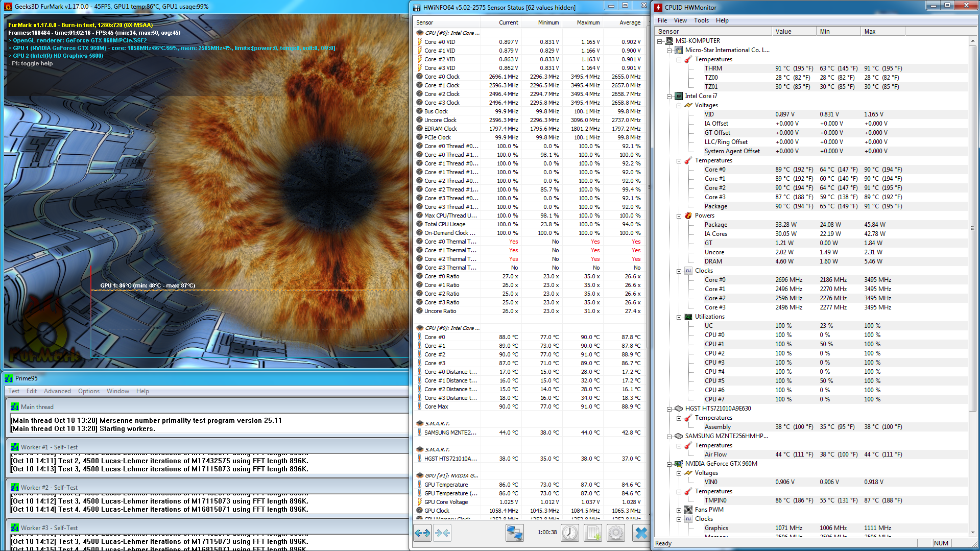980x551 pixels.
Task: Open HWMonitor View menu
Action: tap(680, 20)
